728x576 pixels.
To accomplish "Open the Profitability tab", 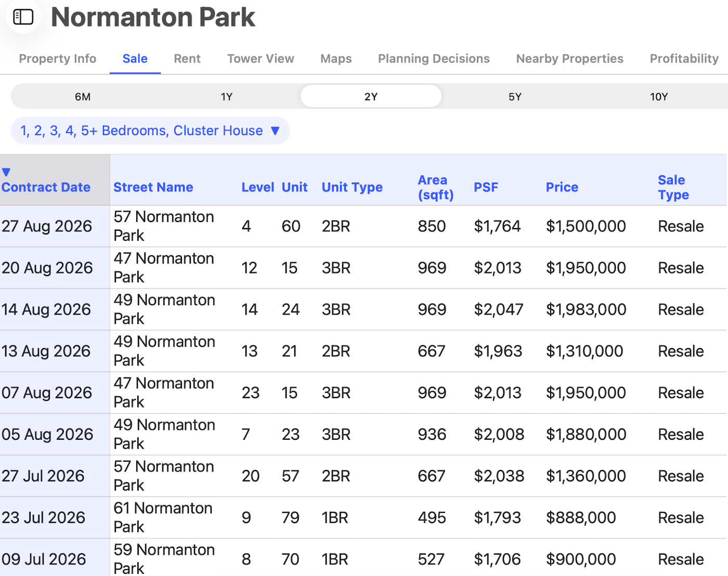I will (x=684, y=59).
